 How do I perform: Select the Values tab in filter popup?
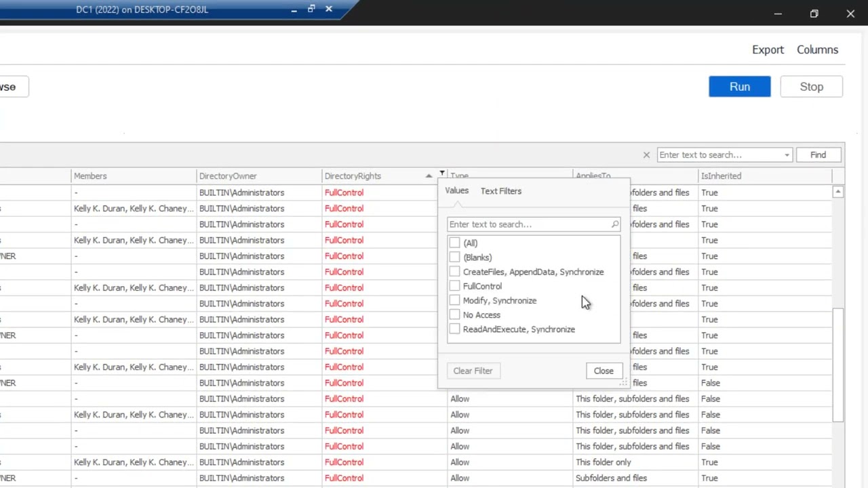coord(457,191)
